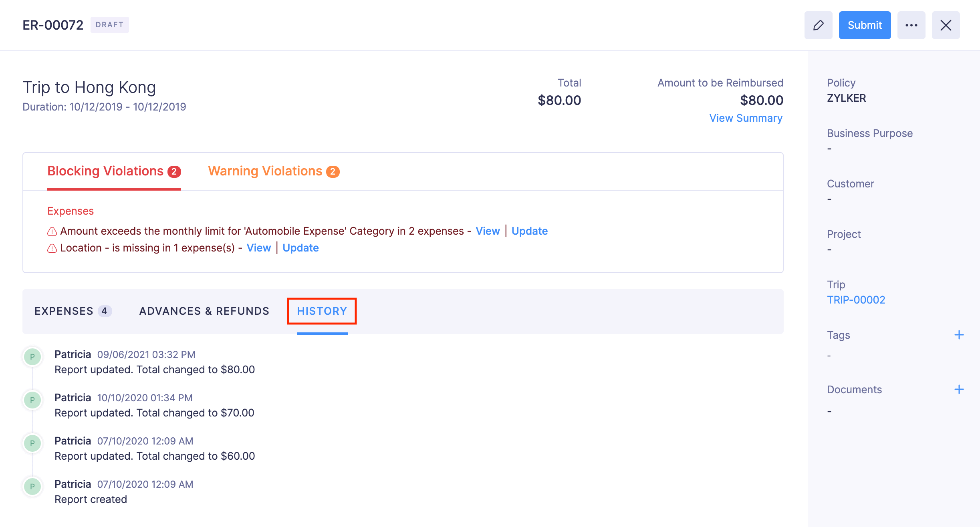Open the three-dots more options menu
Screen dimensions: 980x527
[x=911, y=25]
